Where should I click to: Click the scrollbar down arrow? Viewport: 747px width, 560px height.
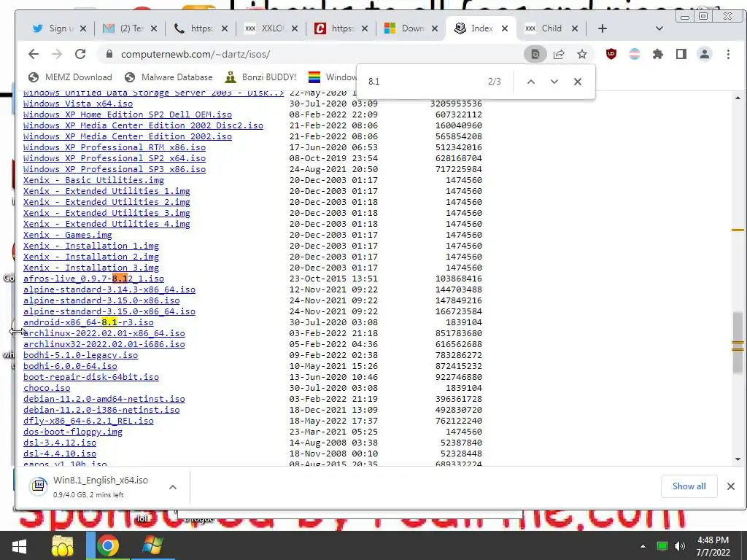pos(738,459)
